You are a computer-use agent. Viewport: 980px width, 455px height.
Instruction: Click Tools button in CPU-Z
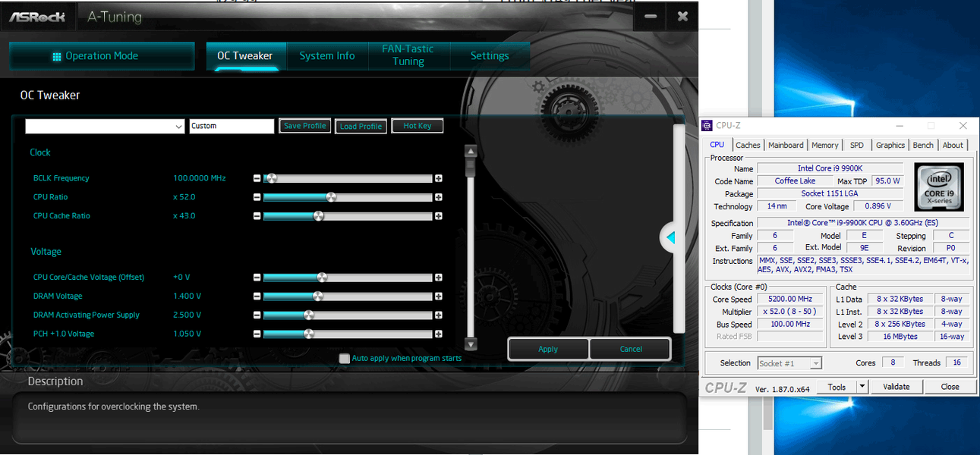(x=837, y=387)
